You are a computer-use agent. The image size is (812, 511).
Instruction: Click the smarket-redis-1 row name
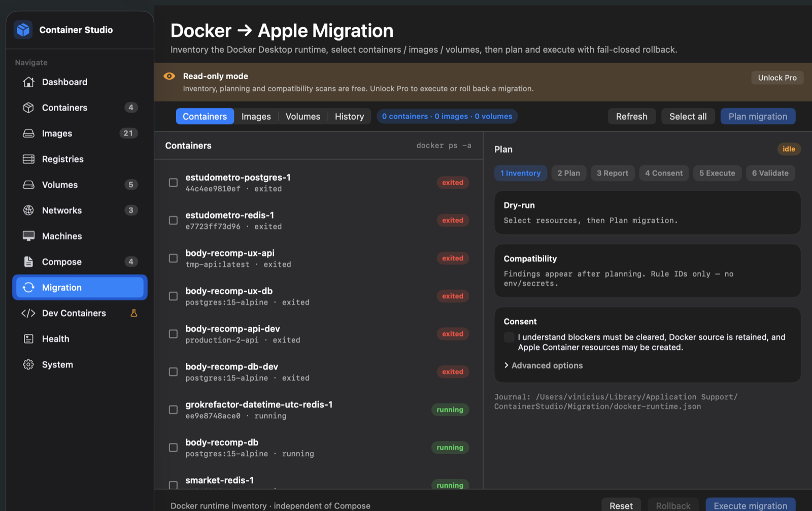tap(220, 480)
